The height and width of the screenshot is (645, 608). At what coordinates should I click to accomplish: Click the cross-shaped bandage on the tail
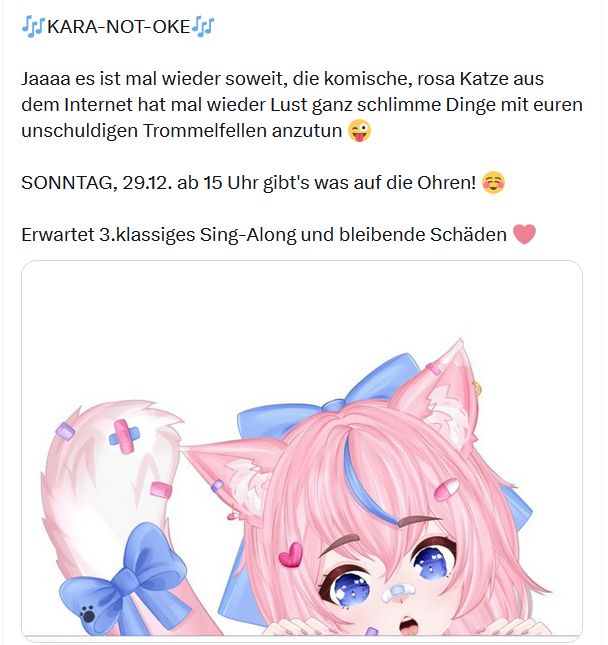tap(124, 436)
